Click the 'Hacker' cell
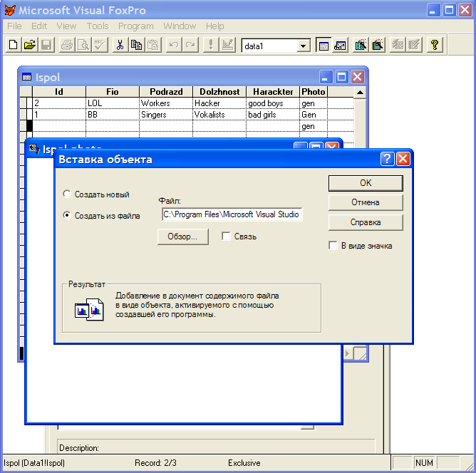Image resolution: width=476 pixels, height=473 pixels. pos(219,103)
